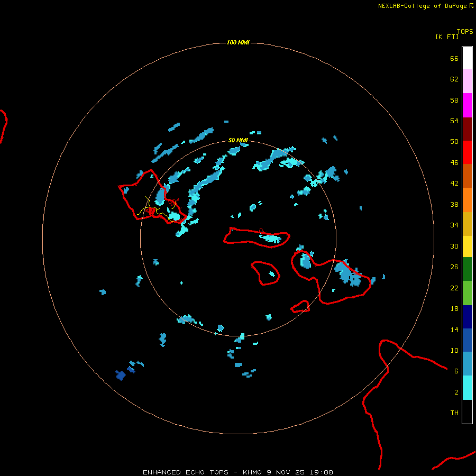This screenshot has width=476, height=476.
Task: Click the legend value 62
Action: (x=454, y=79)
